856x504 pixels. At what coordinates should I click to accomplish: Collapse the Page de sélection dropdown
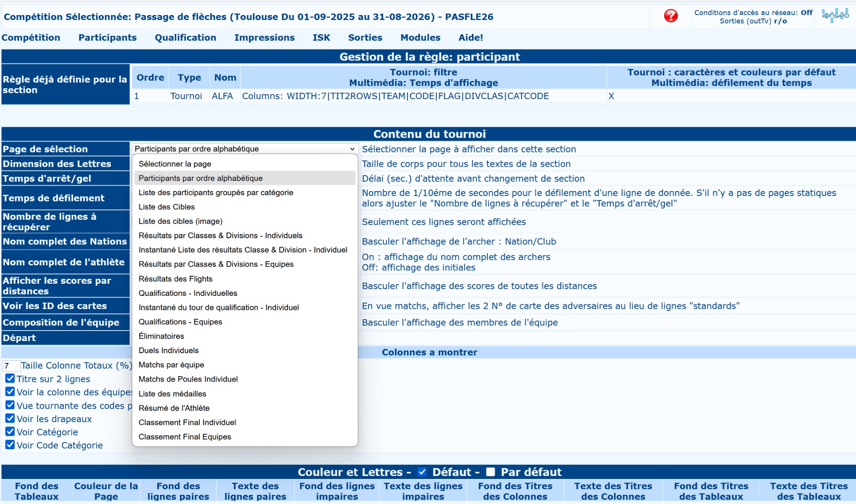point(245,149)
